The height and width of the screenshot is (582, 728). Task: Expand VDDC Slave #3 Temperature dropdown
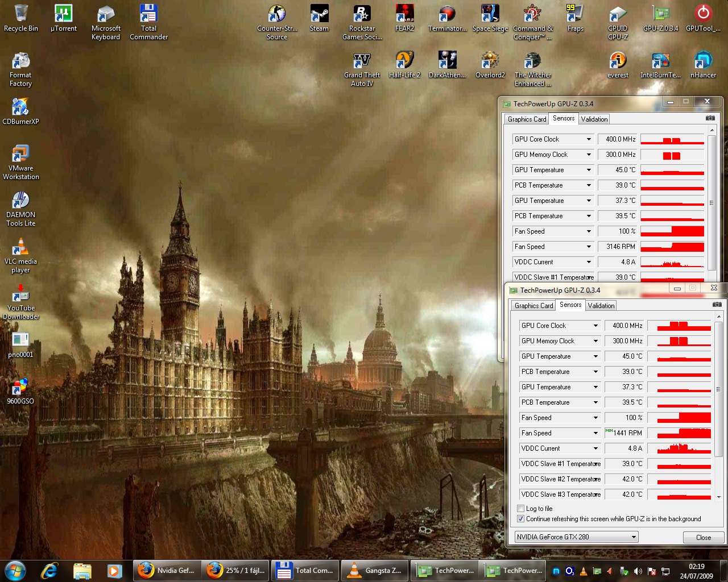(595, 494)
